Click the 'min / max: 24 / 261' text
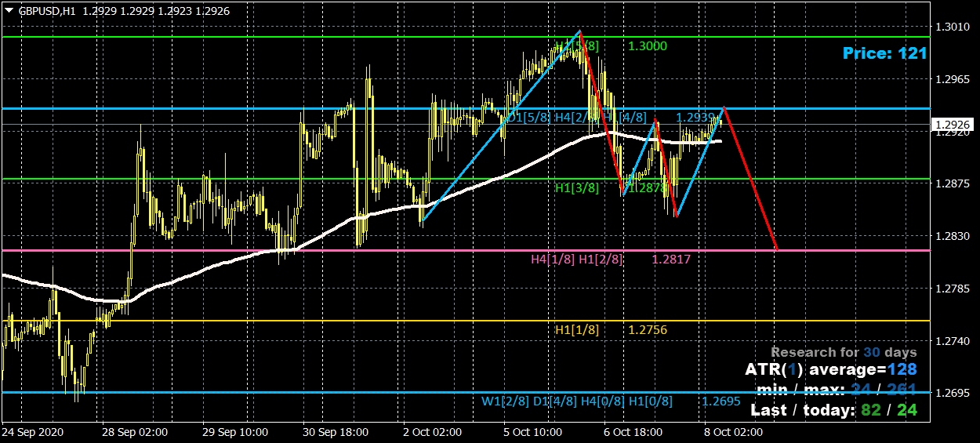The image size is (980, 443). tap(837, 390)
